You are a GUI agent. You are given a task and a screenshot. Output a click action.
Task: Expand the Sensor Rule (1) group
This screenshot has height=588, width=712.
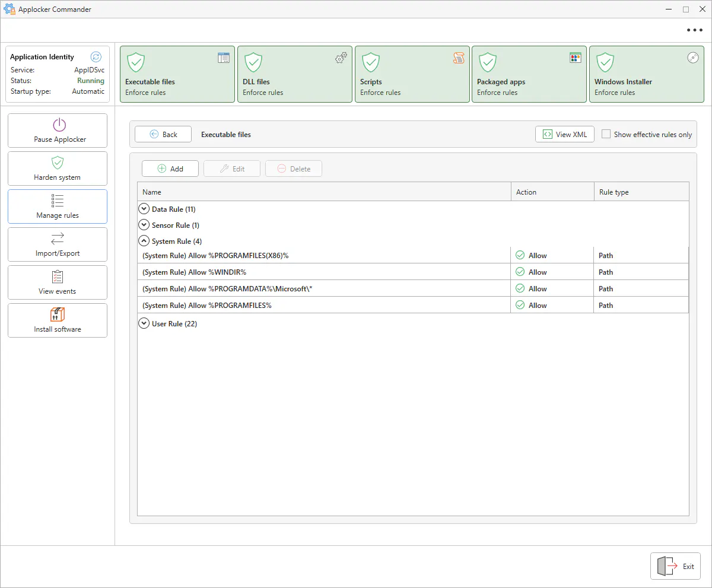click(144, 225)
